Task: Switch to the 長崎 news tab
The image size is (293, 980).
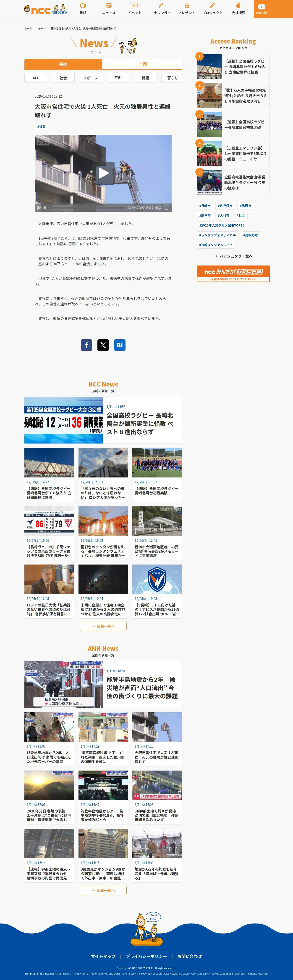Action: click(63, 64)
